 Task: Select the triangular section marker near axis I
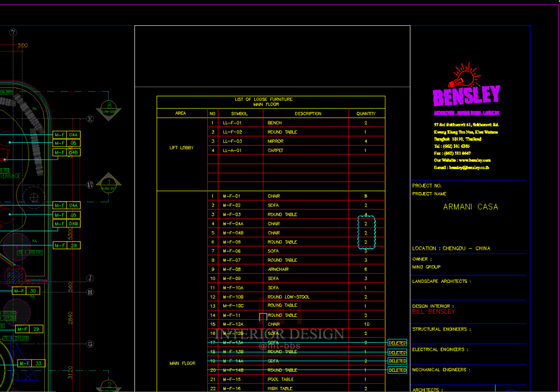[x=108, y=182]
